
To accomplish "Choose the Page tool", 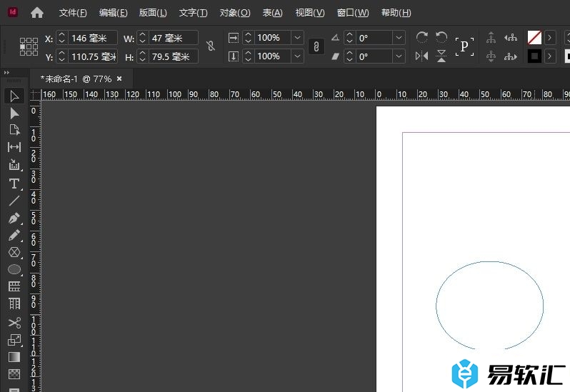I will 14,130.
